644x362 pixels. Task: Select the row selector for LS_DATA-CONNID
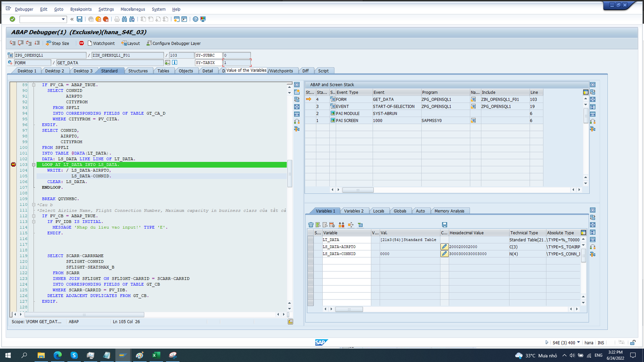[x=311, y=254]
